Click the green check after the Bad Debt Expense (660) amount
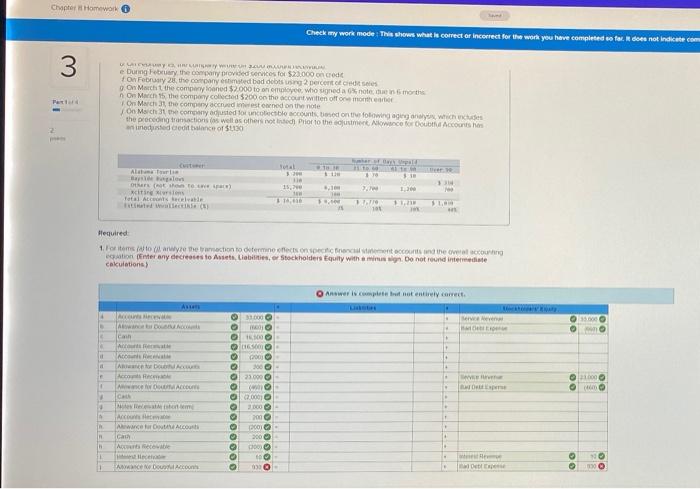 tap(602, 329)
